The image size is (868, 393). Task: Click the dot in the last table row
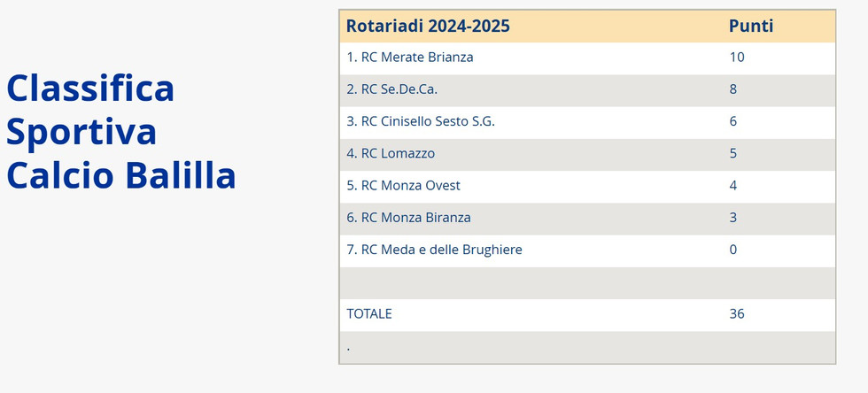coord(348,348)
